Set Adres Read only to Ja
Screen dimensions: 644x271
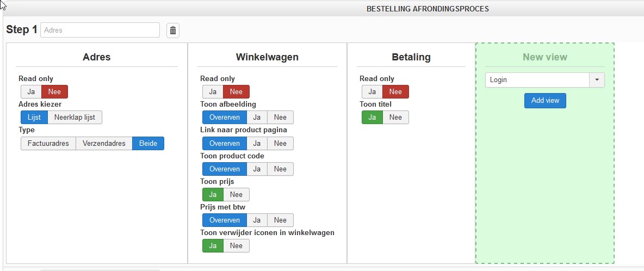click(31, 92)
